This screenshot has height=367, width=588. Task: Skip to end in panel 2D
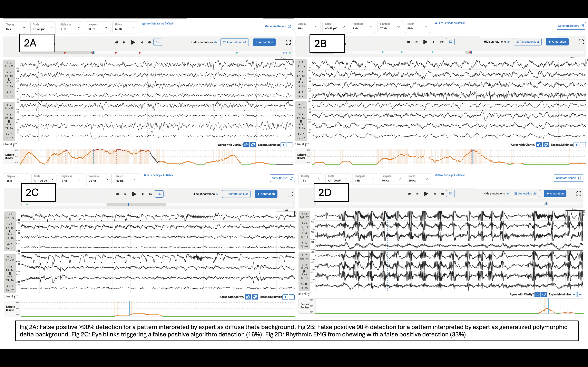tap(442, 194)
